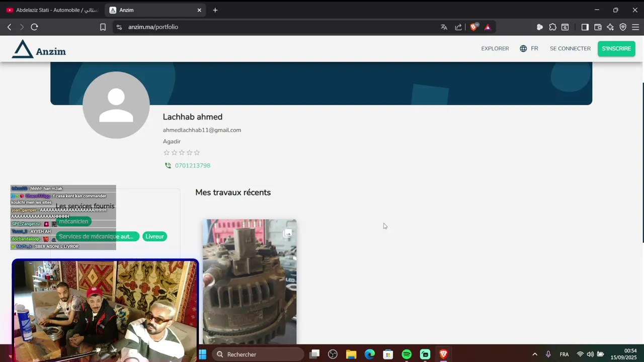Open the Windows Start menu
Screen dimensions: 644x362
pyautogui.click(x=203, y=354)
